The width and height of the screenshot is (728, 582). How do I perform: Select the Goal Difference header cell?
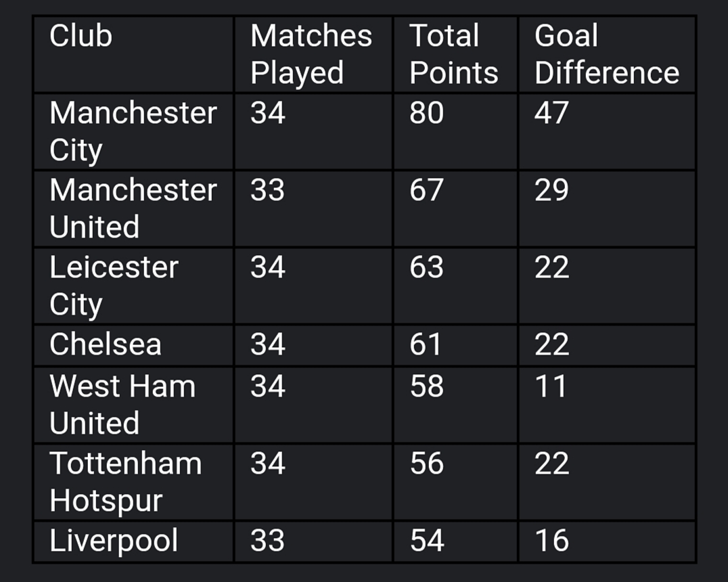[x=607, y=54]
